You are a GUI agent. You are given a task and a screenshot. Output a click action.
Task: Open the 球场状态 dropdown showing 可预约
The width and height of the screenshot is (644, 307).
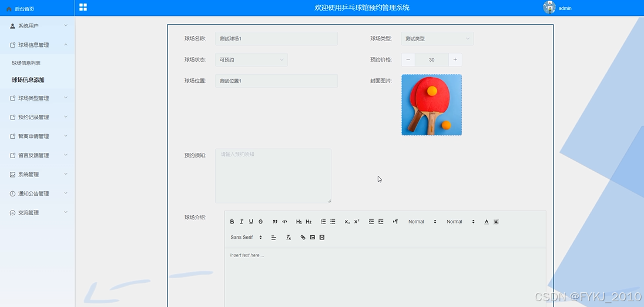click(x=251, y=59)
